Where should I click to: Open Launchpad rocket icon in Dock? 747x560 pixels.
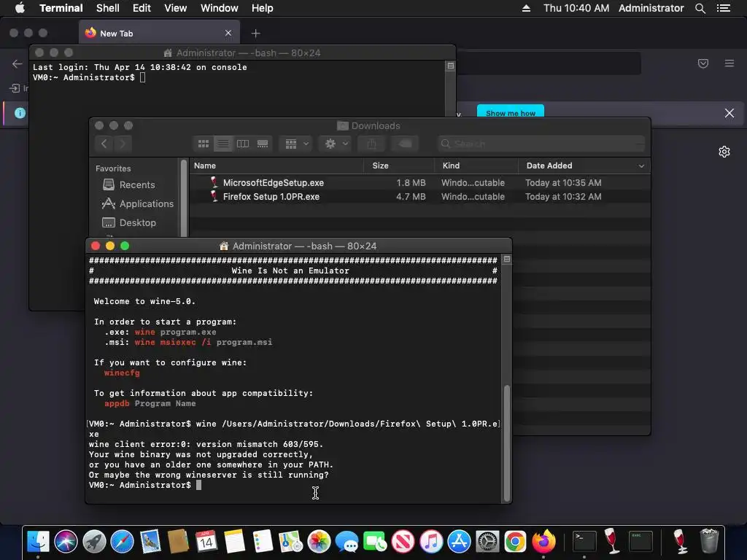point(94,542)
